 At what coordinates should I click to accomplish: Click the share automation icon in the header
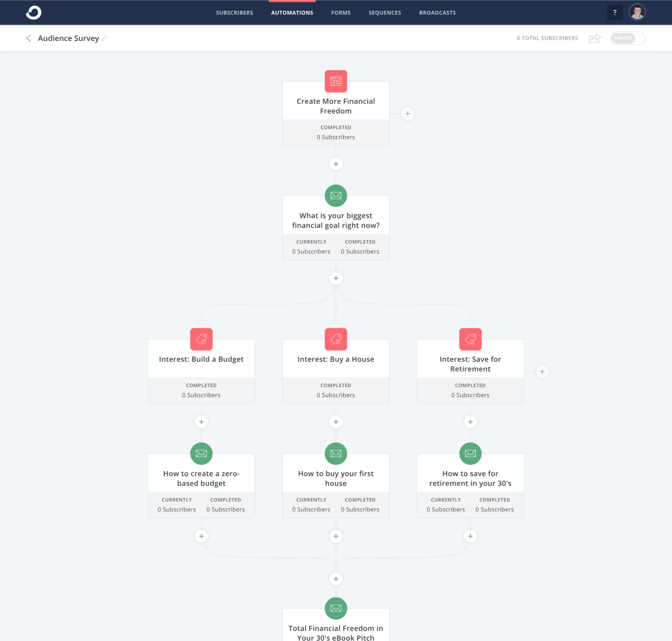(x=594, y=38)
